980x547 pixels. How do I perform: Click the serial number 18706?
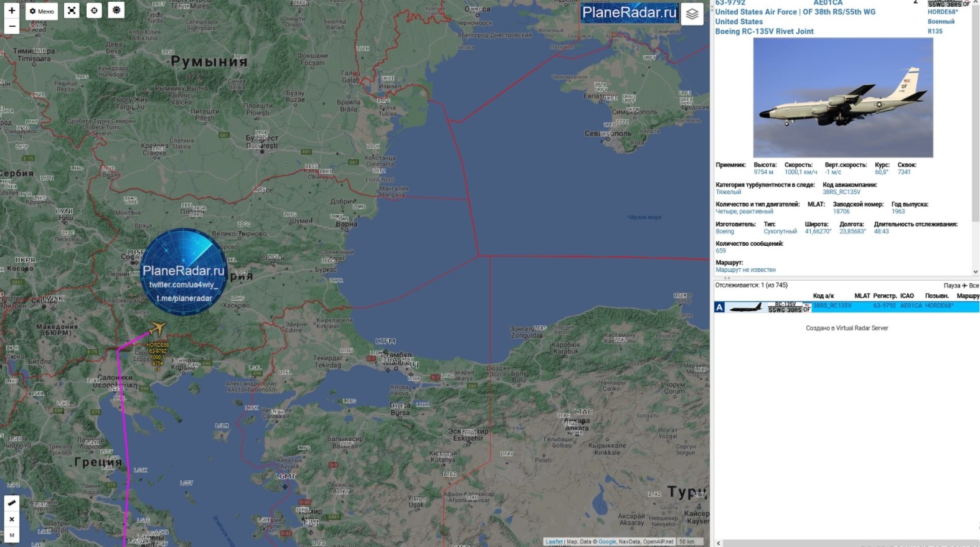click(841, 212)
